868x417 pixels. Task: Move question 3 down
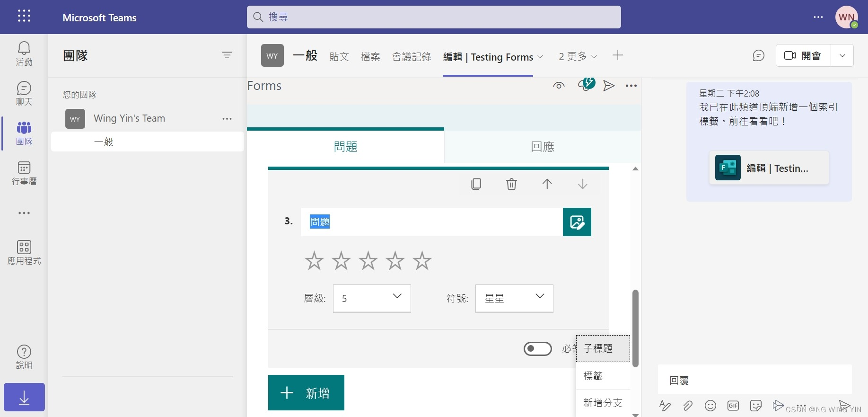click(x=583, y=184)
